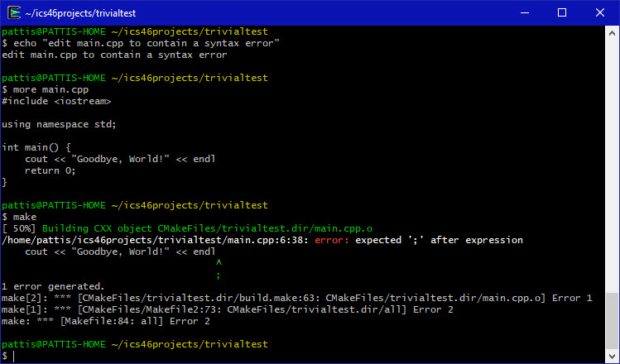This screenshot has width=620, height=364.
Task: Click the "#include <iostream>" line
Action: pos(56,101)
